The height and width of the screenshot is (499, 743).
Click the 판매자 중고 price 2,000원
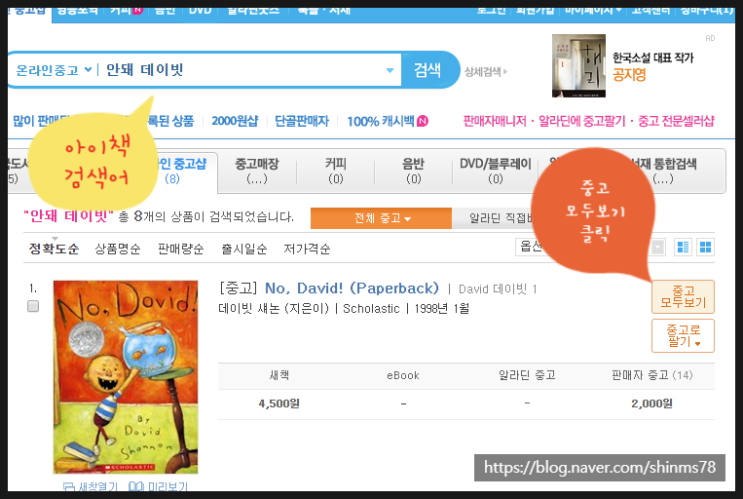pos(652,404)
